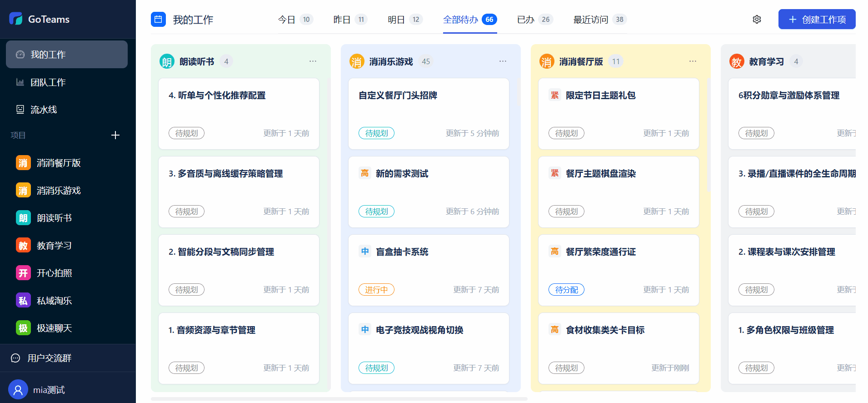
Task: Click the 待分配 status tag on 餐厅繁荣度通行证
Action: click(566, 290)
